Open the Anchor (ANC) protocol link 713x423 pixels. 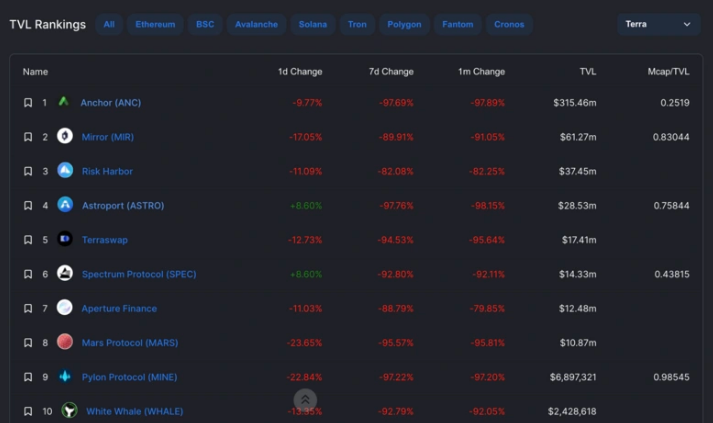coord(110,103)
